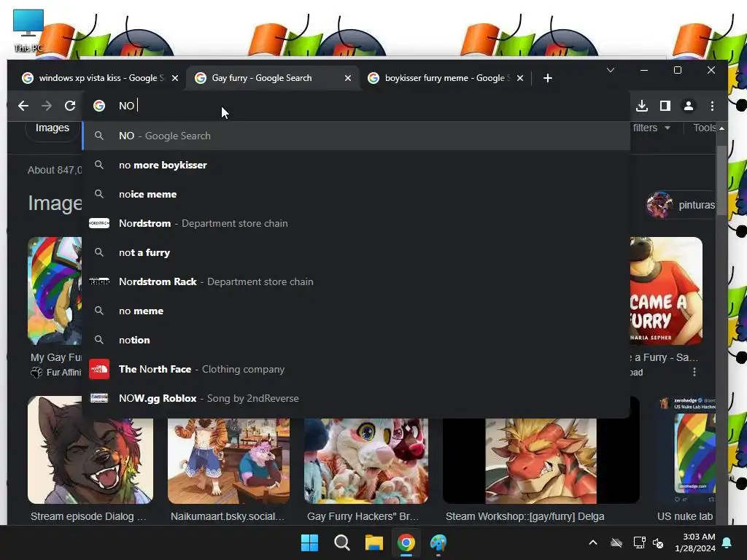747x560 pixels.
Task: Switch to 'Gay furry - Google Search' tab
Action: (x=271, y=78)
